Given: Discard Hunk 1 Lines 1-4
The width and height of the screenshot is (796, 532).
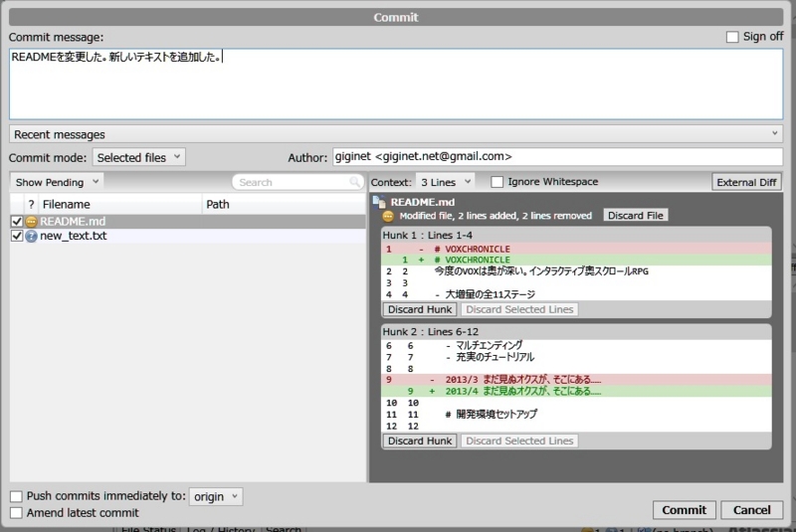Looking at the screenshot, I should coord(420,309).
